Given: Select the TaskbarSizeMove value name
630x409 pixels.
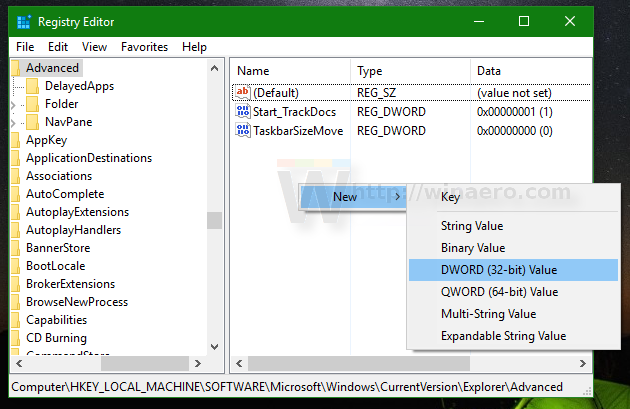Looking at the screenshot, I should click(298, 131).
